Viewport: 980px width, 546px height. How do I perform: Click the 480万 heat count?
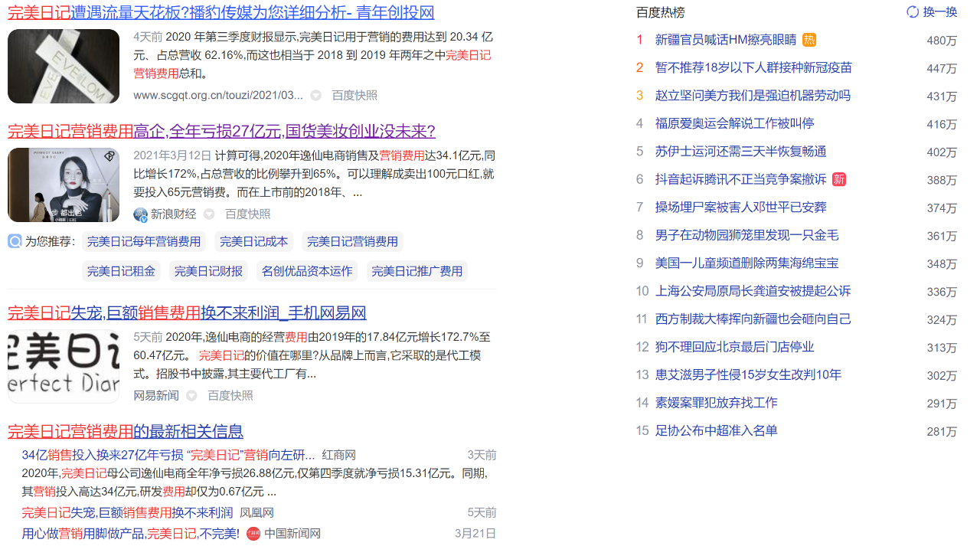tap(942, 41)
